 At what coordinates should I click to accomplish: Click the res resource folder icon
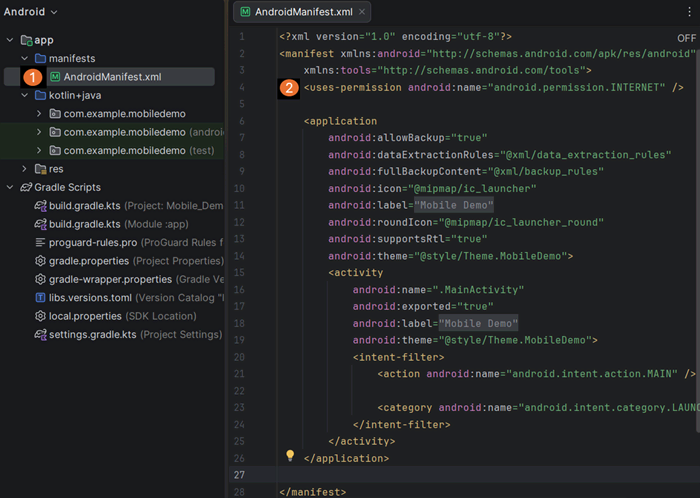coord(41,169)
